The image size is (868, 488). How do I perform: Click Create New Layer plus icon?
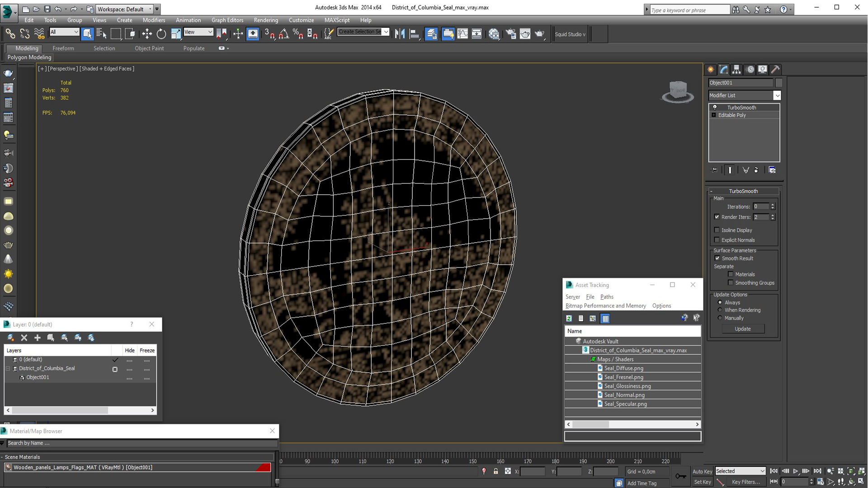pyautogui.click(x=38, y=338)
